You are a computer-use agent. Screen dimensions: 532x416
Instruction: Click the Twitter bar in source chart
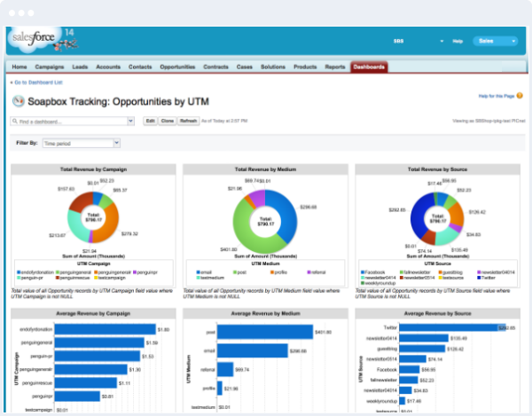[x=452, y=327]
